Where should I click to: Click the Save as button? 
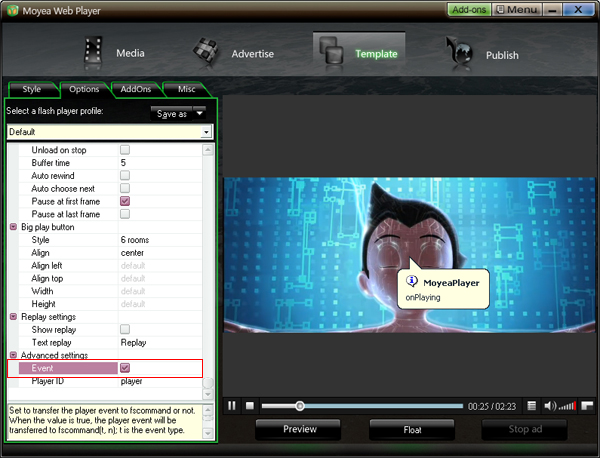172,114
